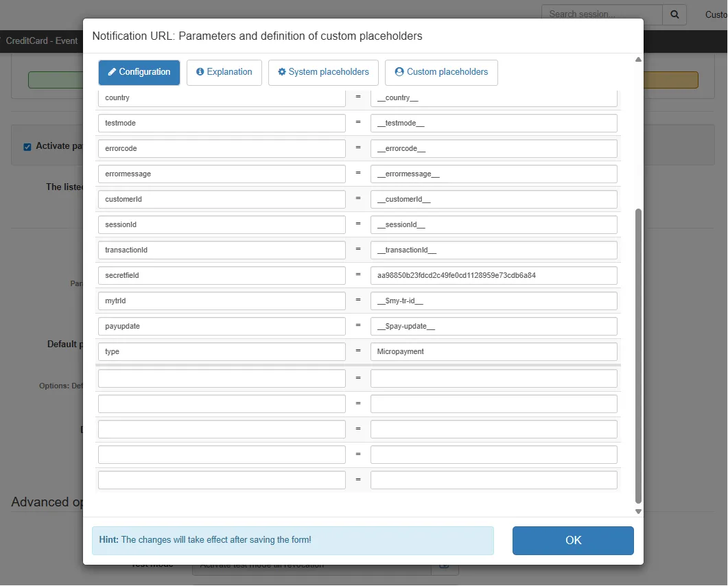Open the Explanation tab
This screenshot has height=586, width=728.
pos(224,73)
